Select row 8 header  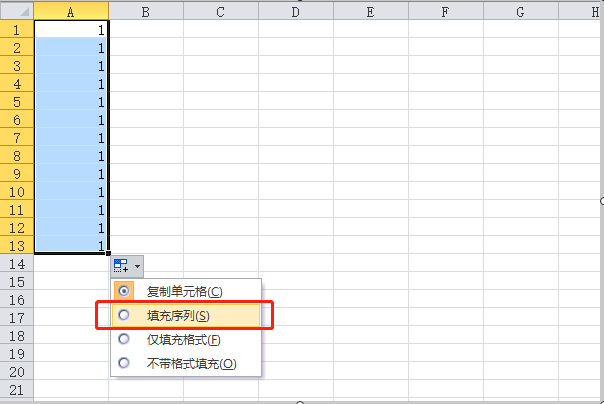(x=17, y=155)
